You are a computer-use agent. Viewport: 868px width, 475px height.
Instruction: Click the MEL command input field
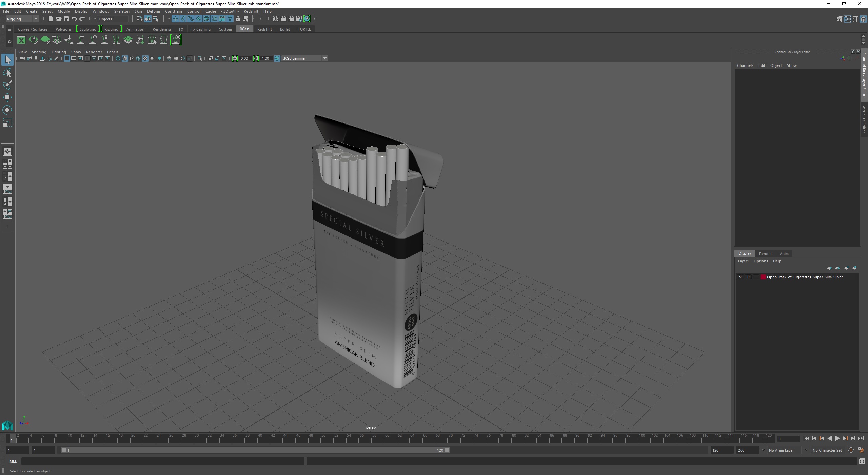[163, 461]
